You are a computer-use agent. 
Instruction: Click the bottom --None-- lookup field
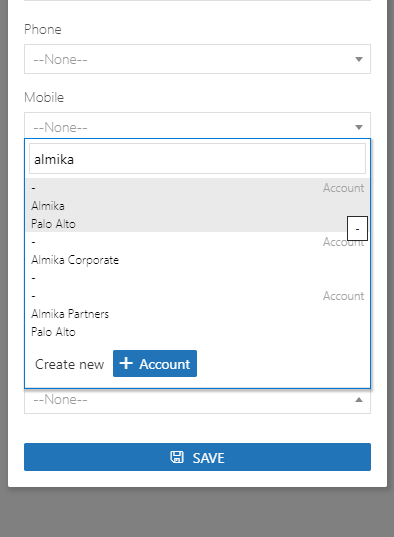197,401
